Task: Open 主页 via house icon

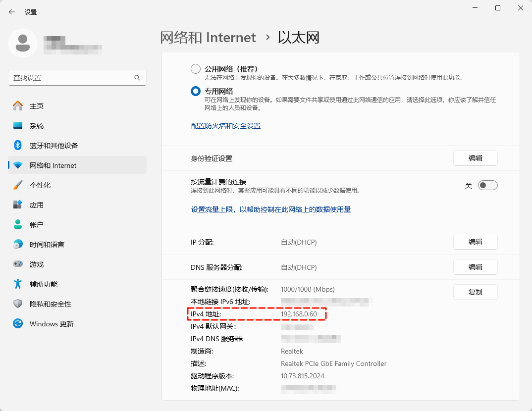Action: pos(18,106)
